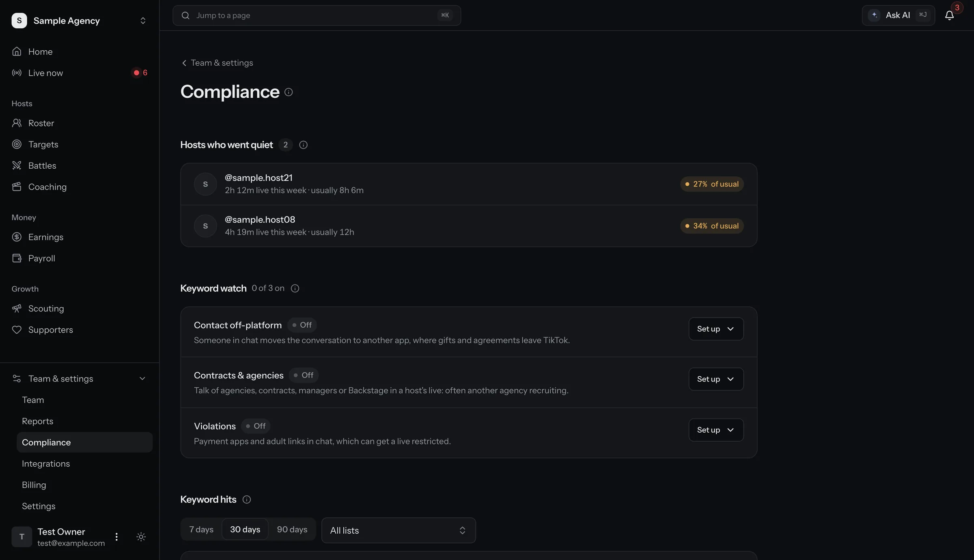Open the notifications bell
This screenshot has height=560, width=974.
(x=949, y=15)
